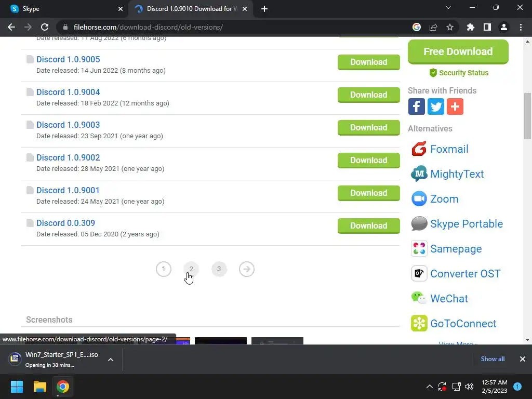Bookmark this page with the star icon
532x399 pixels.
[x=450, y=27]
